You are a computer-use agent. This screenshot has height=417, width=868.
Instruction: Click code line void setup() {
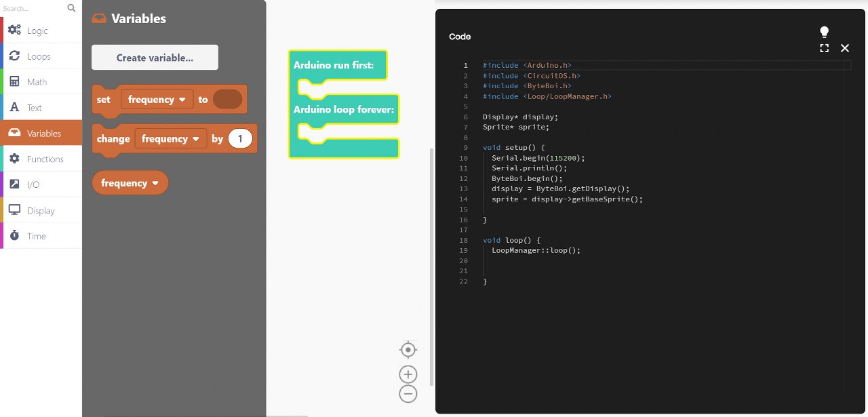[514, 147]
